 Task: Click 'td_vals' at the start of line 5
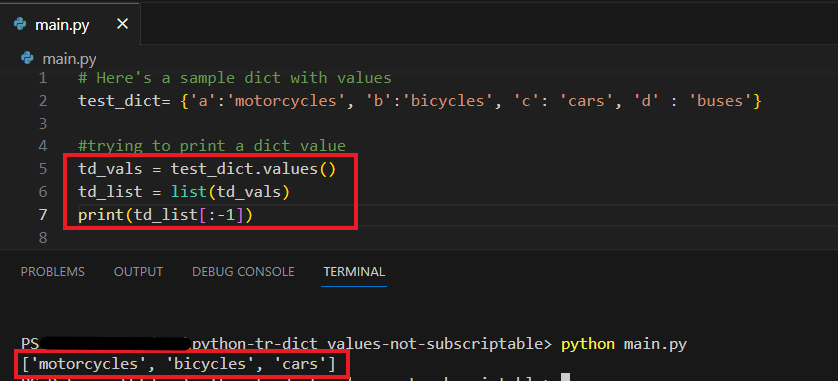(110, 169)
